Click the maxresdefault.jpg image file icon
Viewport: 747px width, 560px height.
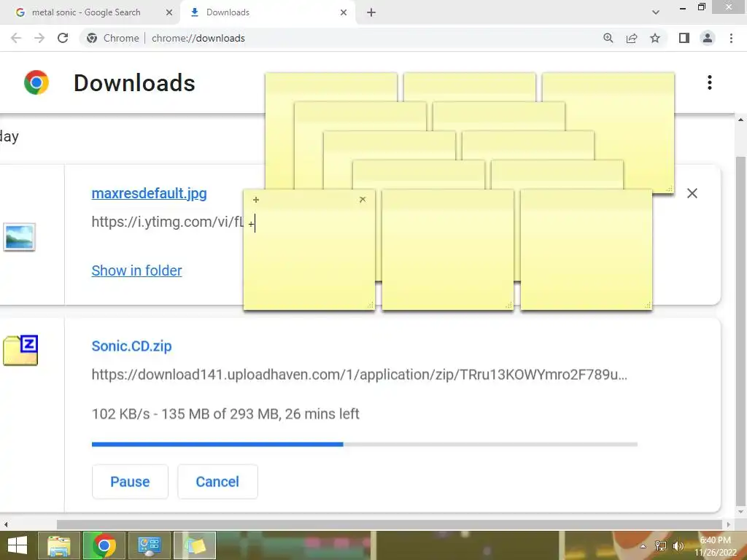[20, 237]
